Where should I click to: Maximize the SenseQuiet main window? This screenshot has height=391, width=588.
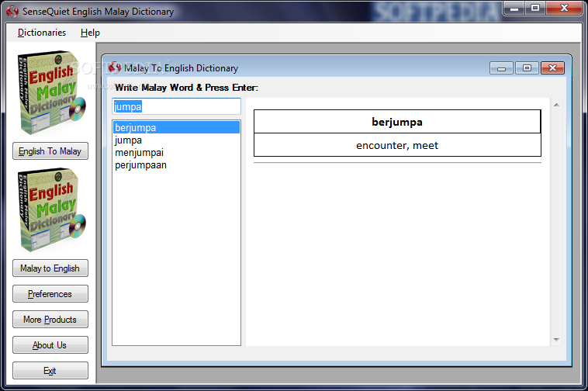535,8
